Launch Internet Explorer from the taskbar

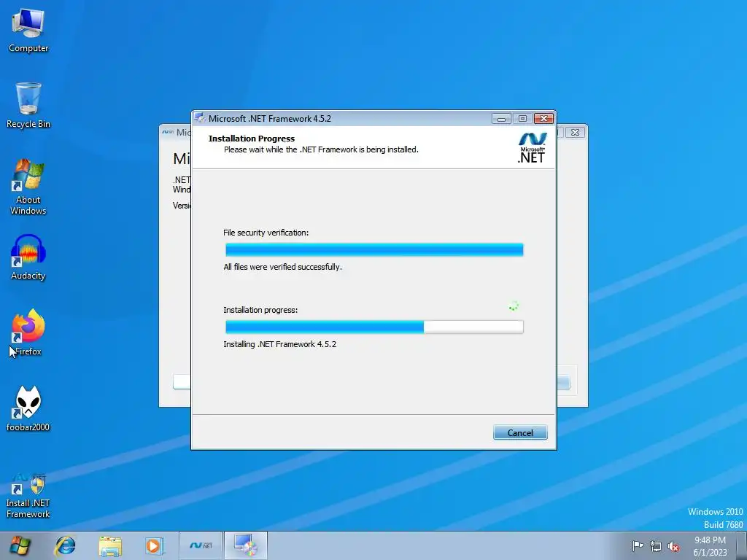(65, 545)
